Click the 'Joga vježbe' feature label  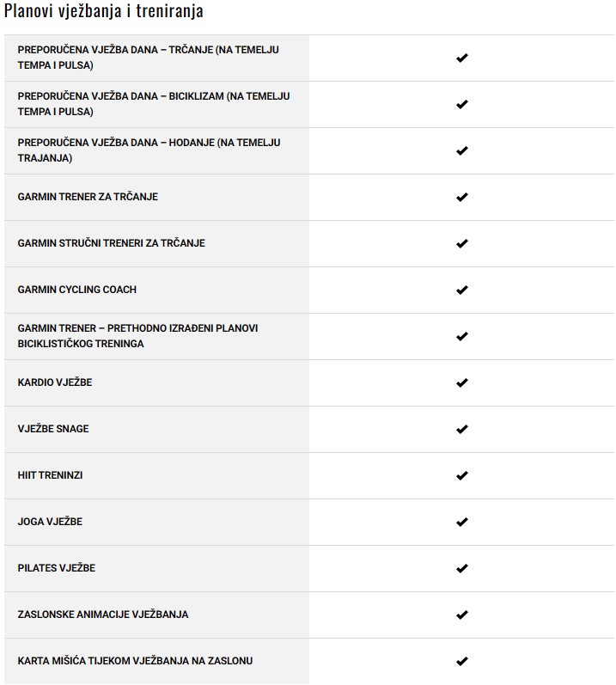[x=50, y=522]
